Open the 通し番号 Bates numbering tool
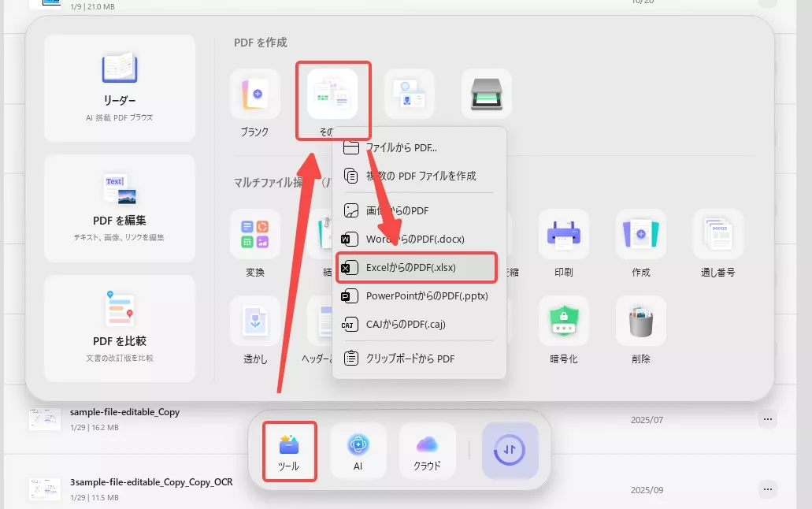Screen dimensions: 812x509 [x=717, y=234]
